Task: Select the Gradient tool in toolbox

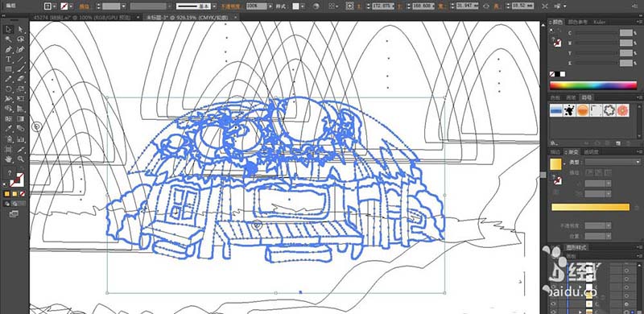Action: [x=21, y=119]
